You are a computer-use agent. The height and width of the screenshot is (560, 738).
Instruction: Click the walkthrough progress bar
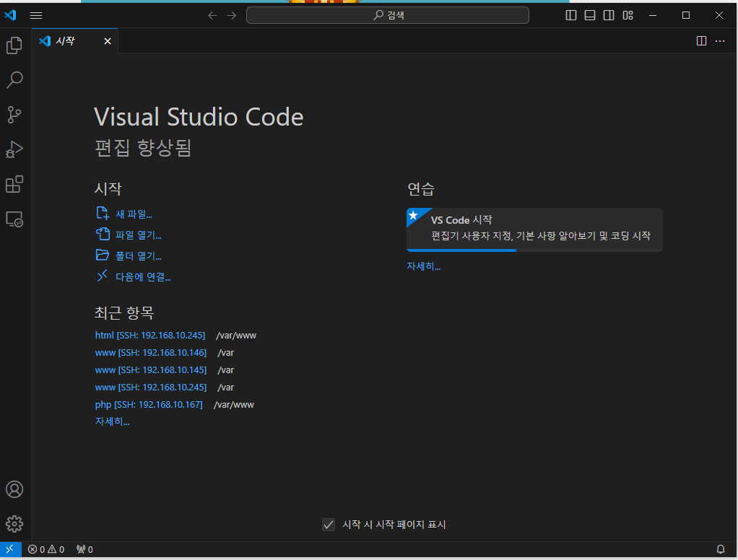(534, 250)
